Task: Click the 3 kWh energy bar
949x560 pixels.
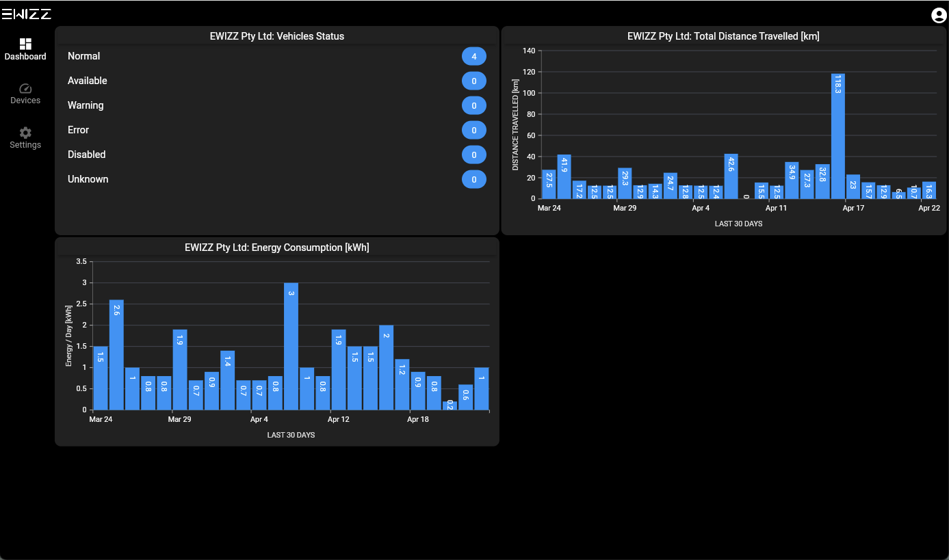Action: click(291, 346)
